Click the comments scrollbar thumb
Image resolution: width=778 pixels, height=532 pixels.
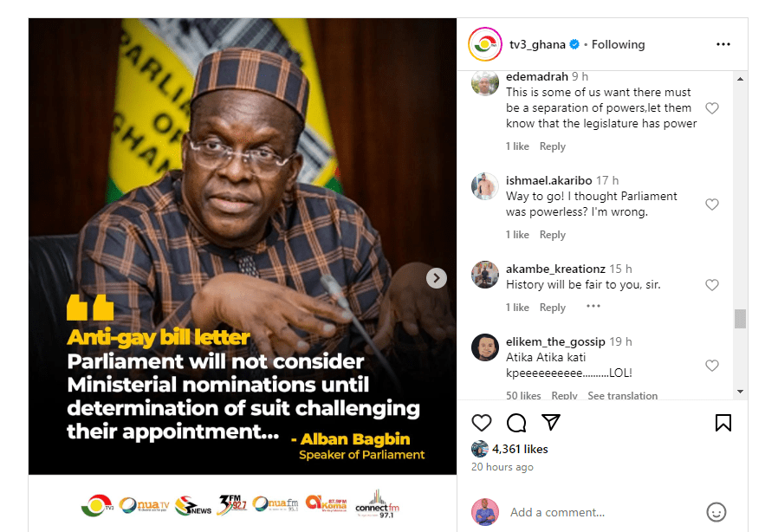pos(740,319)
